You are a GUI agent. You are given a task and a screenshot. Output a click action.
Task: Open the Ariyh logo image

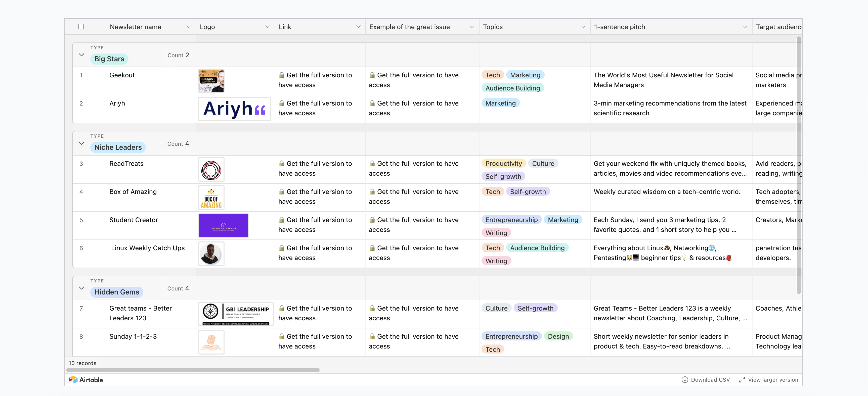234,109
